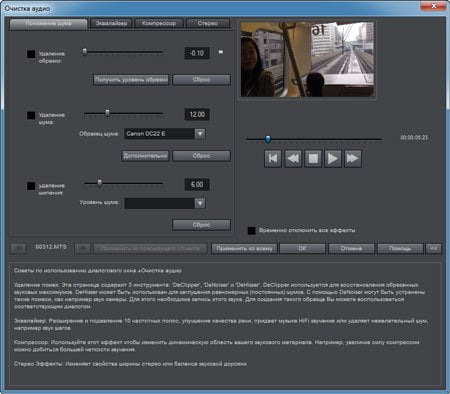This screenshot has height=394, width=450.
Task: Enable the hiss removal checkbox
Action: coord(31,186)
